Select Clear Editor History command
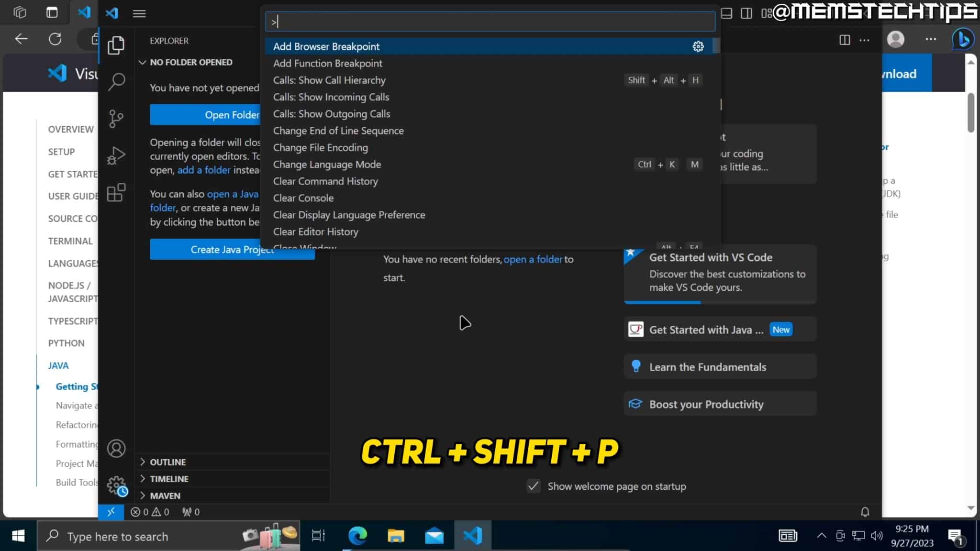The image size is (980, 551). pos(490,231)
